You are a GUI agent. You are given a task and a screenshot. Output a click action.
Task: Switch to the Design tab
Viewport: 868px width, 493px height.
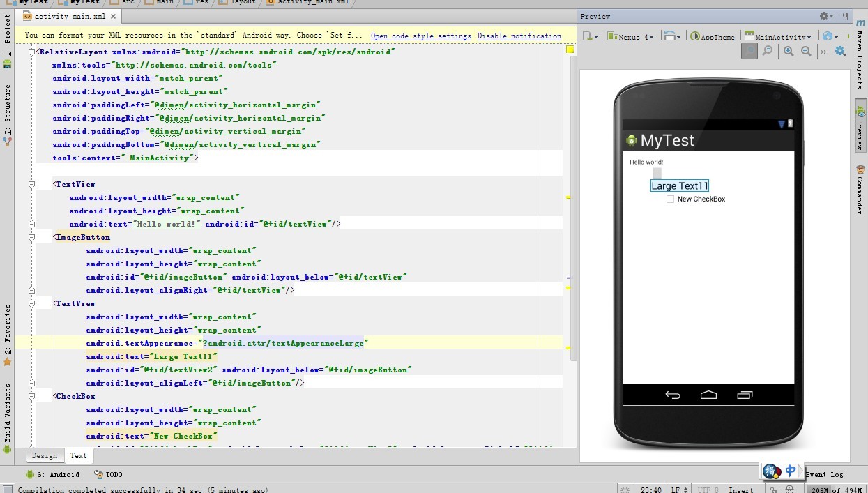point(45,455)
